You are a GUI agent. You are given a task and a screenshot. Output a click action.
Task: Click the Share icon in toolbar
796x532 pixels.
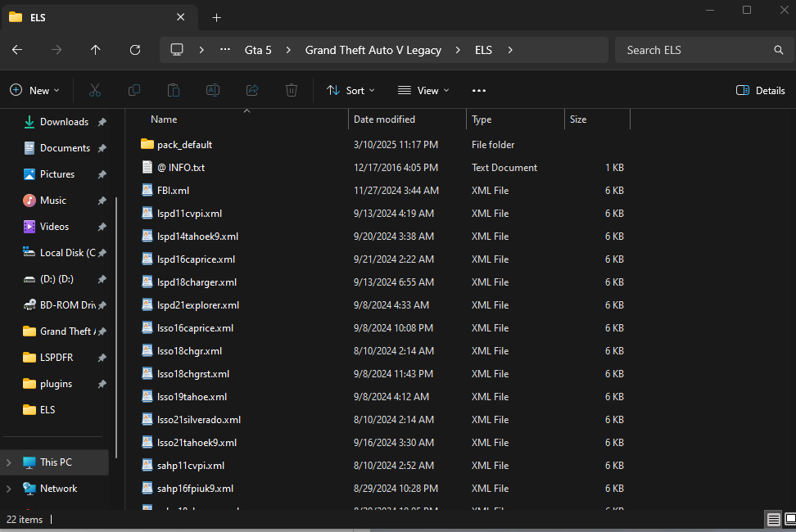click(x=252, y=90)
